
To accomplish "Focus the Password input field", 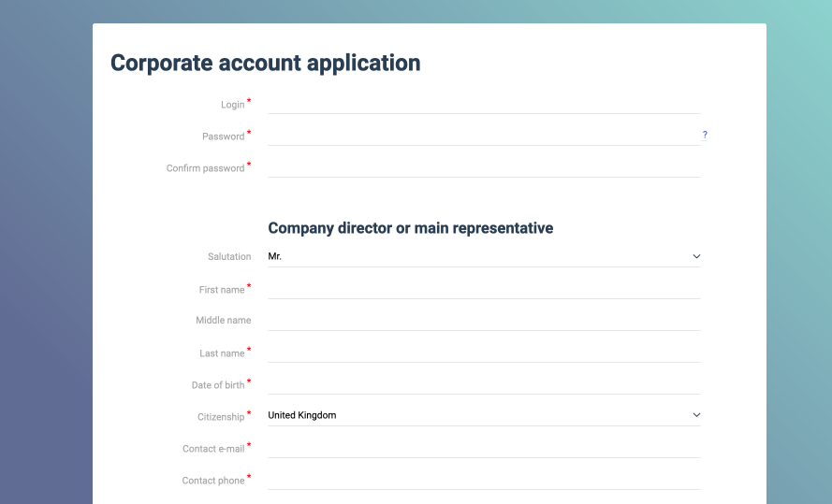I will pos(484,136).
